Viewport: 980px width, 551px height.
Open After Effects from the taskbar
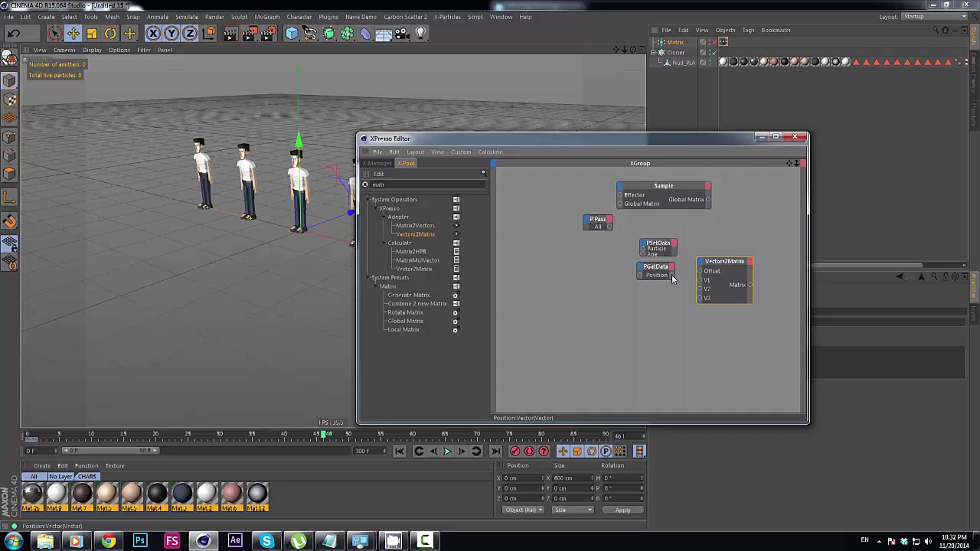(x=235, y=541)
